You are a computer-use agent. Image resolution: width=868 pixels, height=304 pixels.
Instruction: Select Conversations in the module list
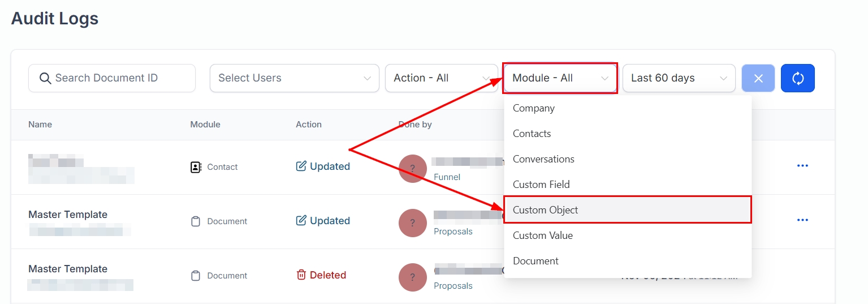(543, 159)
